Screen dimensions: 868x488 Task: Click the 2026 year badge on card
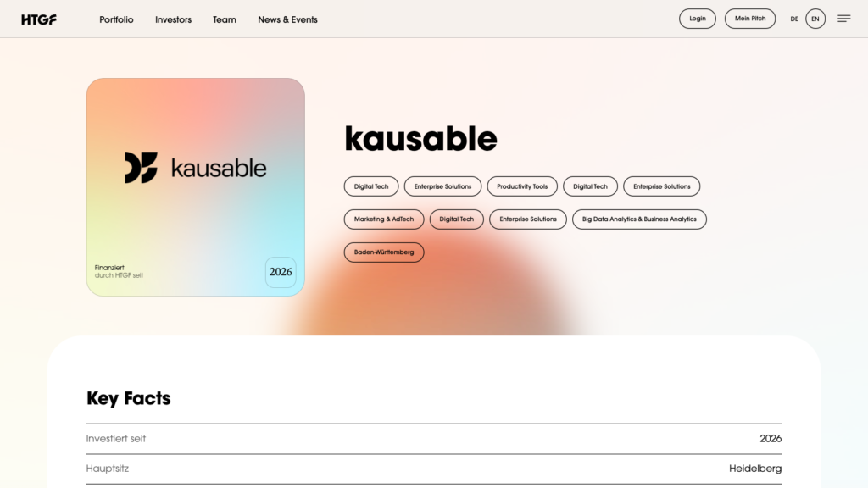(281, 272)
